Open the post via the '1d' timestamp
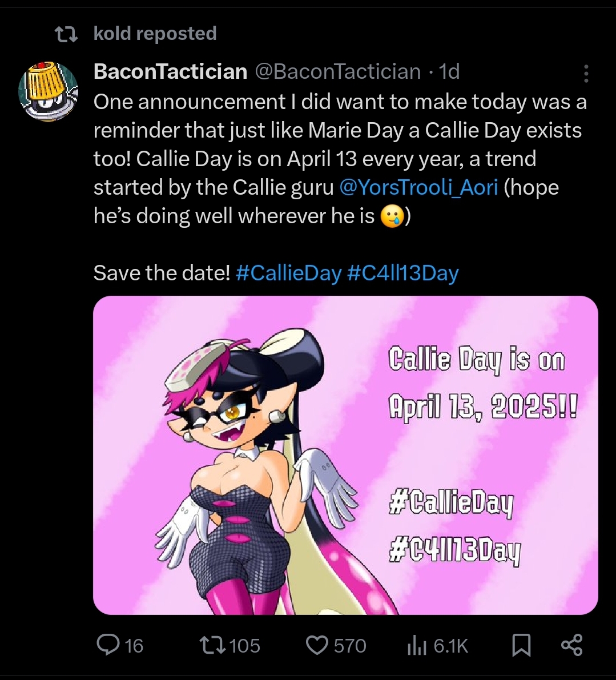The image size is (616, 680). (449, 71)
